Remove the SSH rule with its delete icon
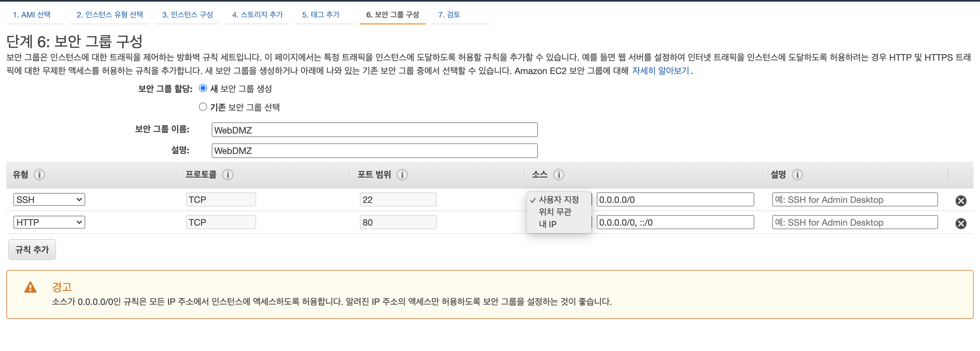This screenshot has width=980, height=351. coord(960,201)
